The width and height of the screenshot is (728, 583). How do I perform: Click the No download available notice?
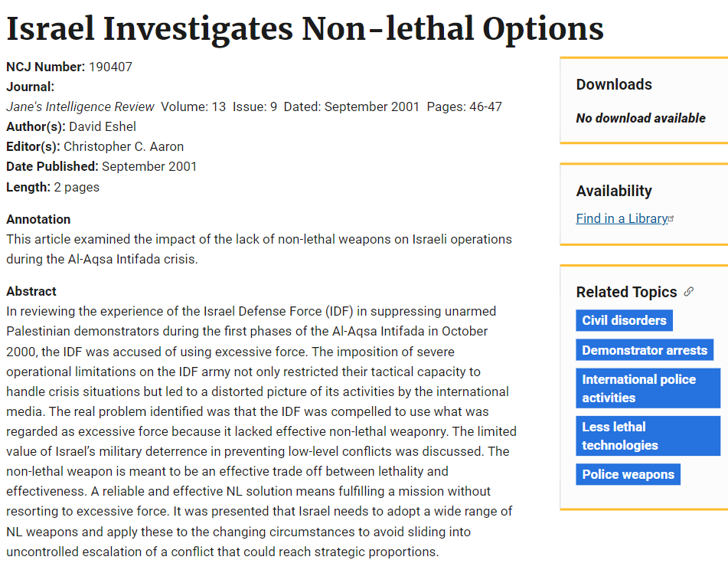pyautogui.click(x=641, y=118)
